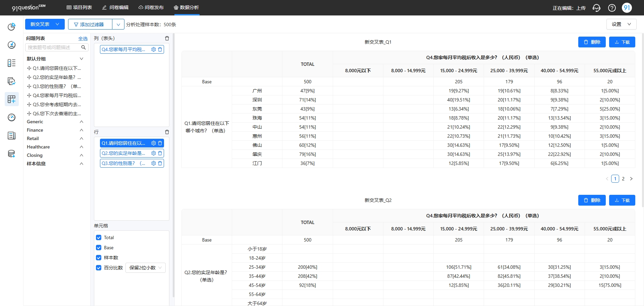
Task: Open the report page sidebar icon
Action: point(11,135)
